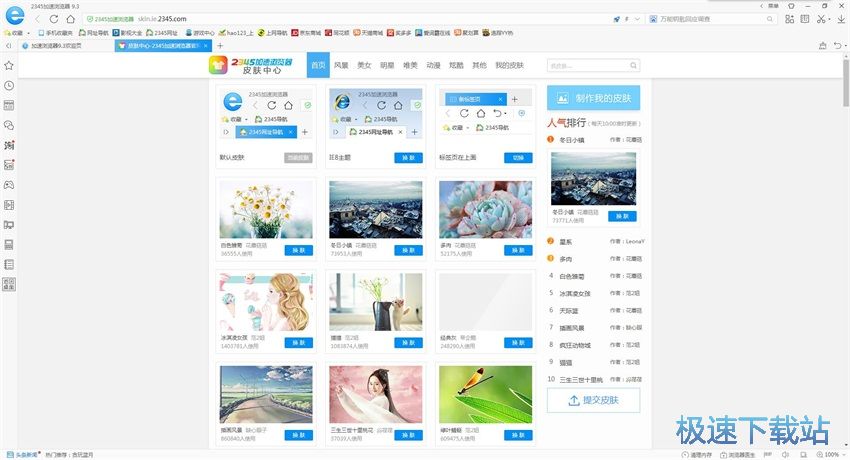Apply the white daisy flower skin
This screenshot has width=850, height=460.
tap(299, 250)
